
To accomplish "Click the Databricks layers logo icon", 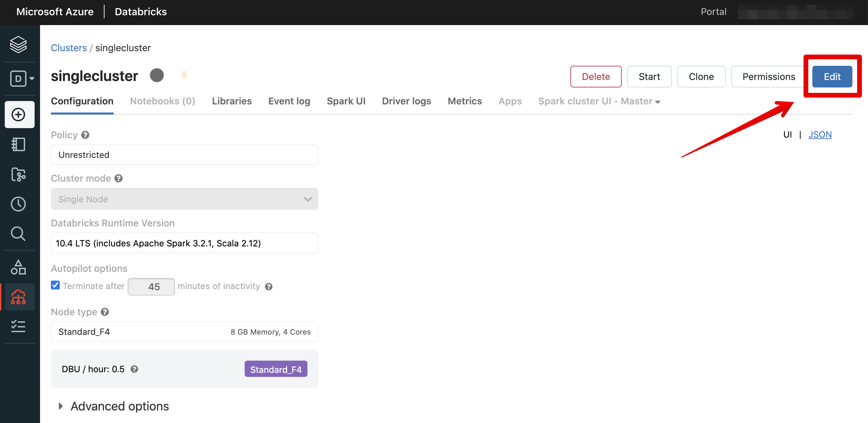I will [18, 44].
